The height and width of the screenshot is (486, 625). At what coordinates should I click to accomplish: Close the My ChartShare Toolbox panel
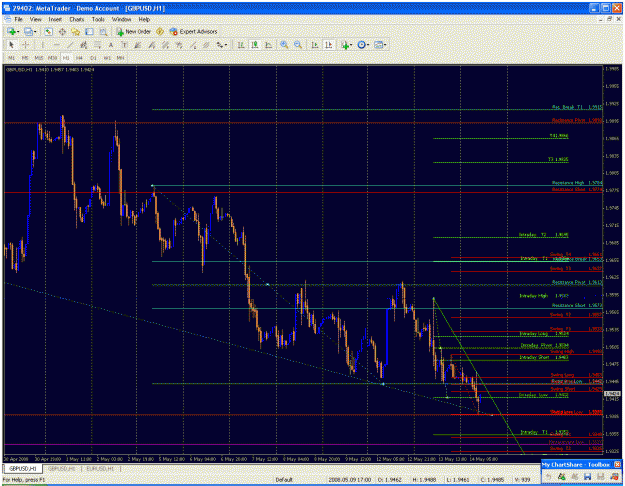click(x=617, y=464)
